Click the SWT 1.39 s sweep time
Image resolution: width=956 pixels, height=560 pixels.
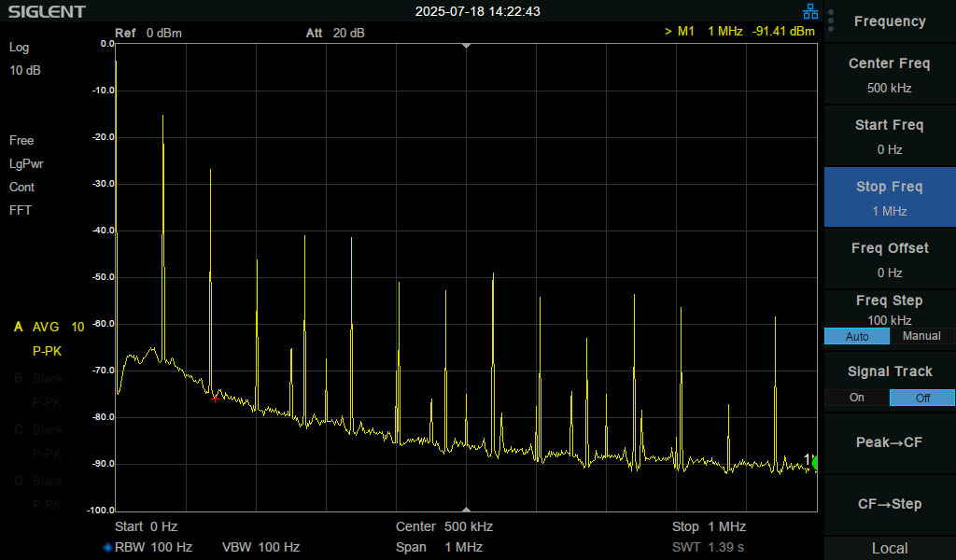click(708, 547)
